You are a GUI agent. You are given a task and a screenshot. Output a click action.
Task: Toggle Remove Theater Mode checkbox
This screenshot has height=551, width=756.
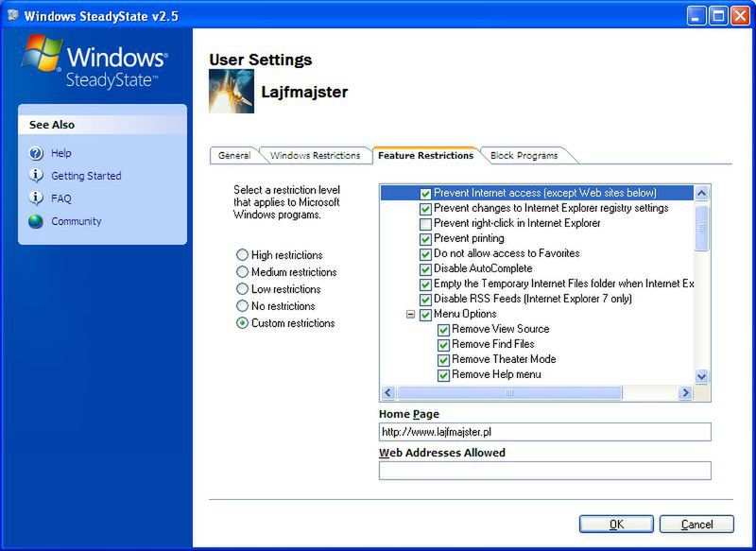coord(443,360)
